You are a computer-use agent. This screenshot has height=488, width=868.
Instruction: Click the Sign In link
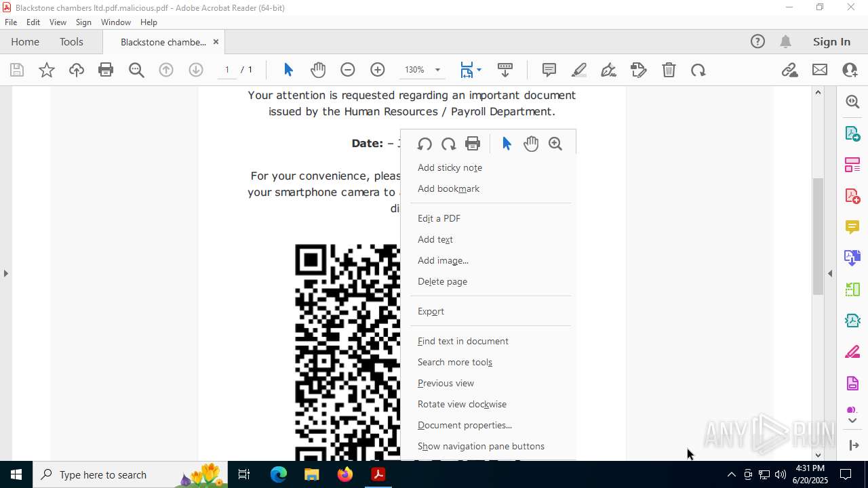pos(831,41)
